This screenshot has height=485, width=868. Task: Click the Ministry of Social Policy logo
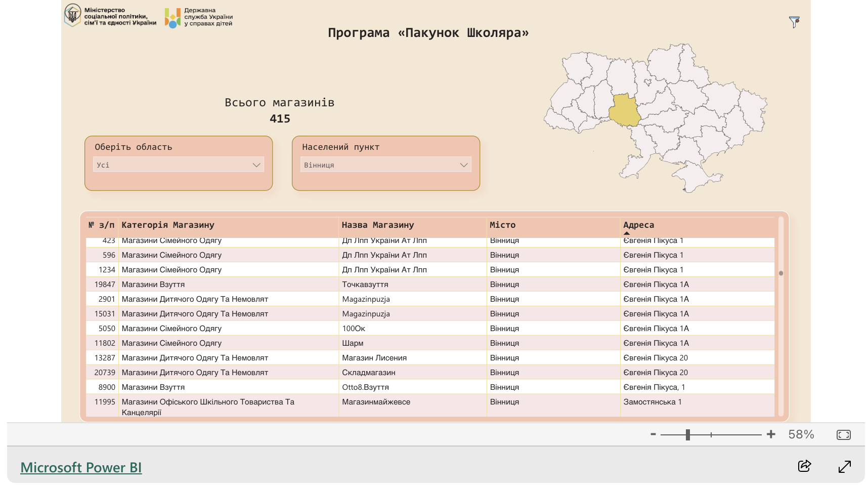[110, 16]
